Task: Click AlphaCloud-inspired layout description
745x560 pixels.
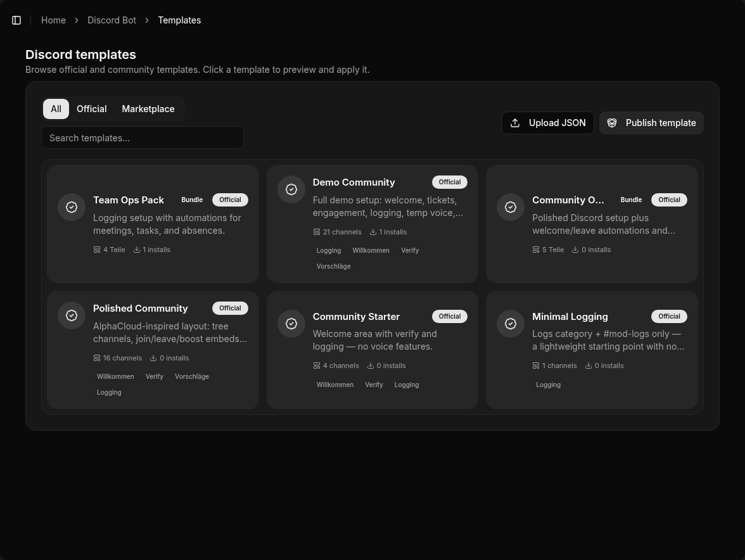Action: 170,333
